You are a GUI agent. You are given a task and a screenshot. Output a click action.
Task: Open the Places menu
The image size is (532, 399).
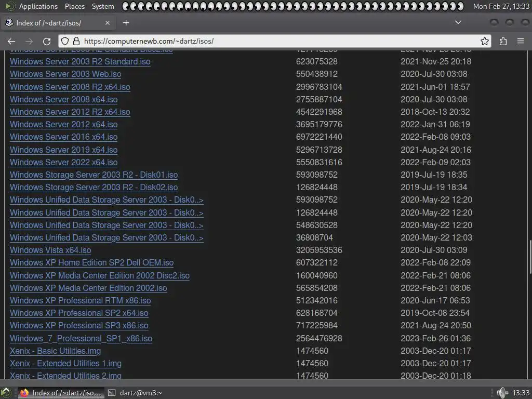coord(75,6)
